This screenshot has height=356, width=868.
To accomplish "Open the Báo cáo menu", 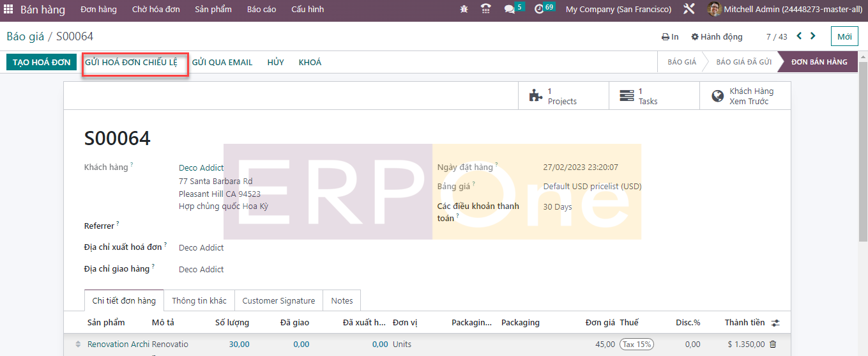I will click(x=261, y=10).
